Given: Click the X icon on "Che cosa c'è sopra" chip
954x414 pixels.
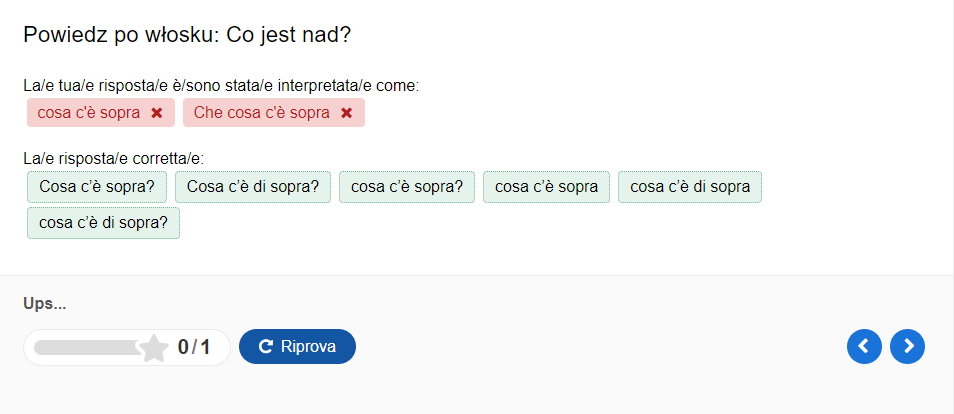Looking at the screenshot, I should [x=347, y=113].
